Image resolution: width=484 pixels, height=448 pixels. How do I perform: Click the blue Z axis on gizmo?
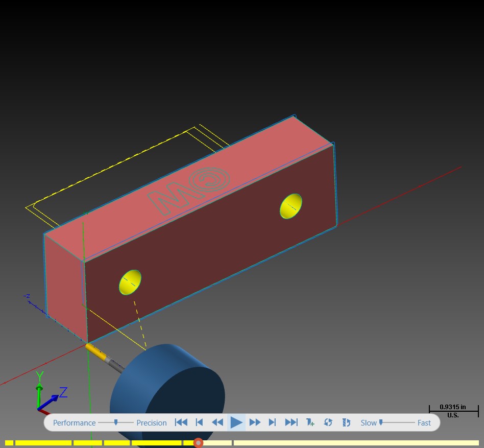tap(49, 403)
